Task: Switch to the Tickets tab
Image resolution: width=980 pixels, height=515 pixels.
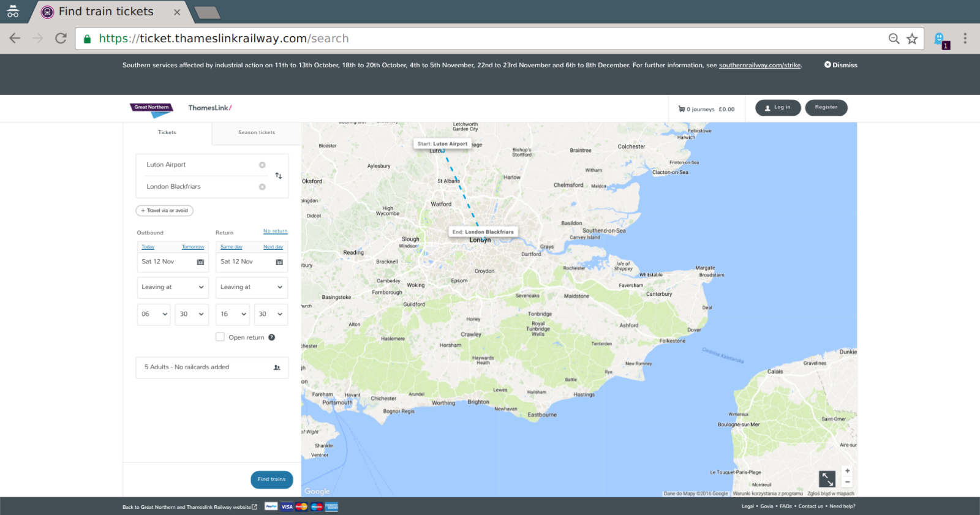Action: coord(167,133)
